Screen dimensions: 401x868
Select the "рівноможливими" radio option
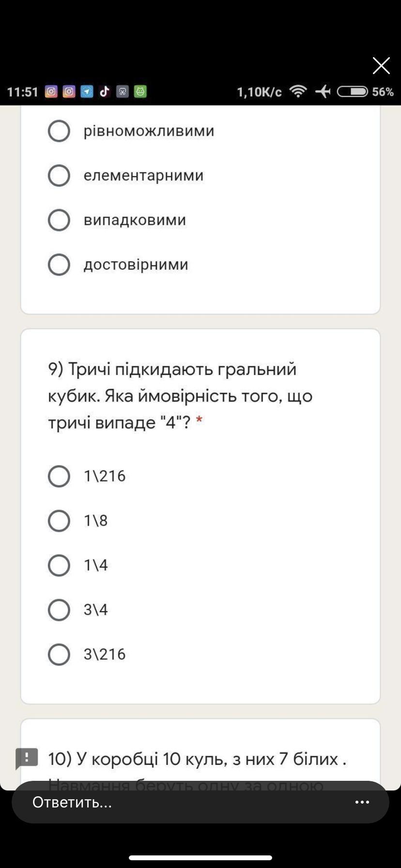[59, 131]
